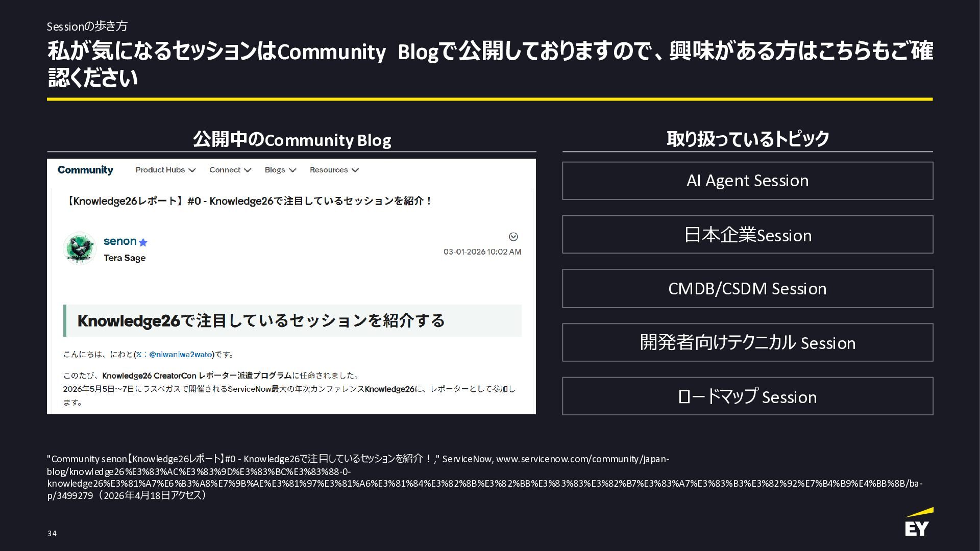Expand the Connect dropdown menu

230,170
